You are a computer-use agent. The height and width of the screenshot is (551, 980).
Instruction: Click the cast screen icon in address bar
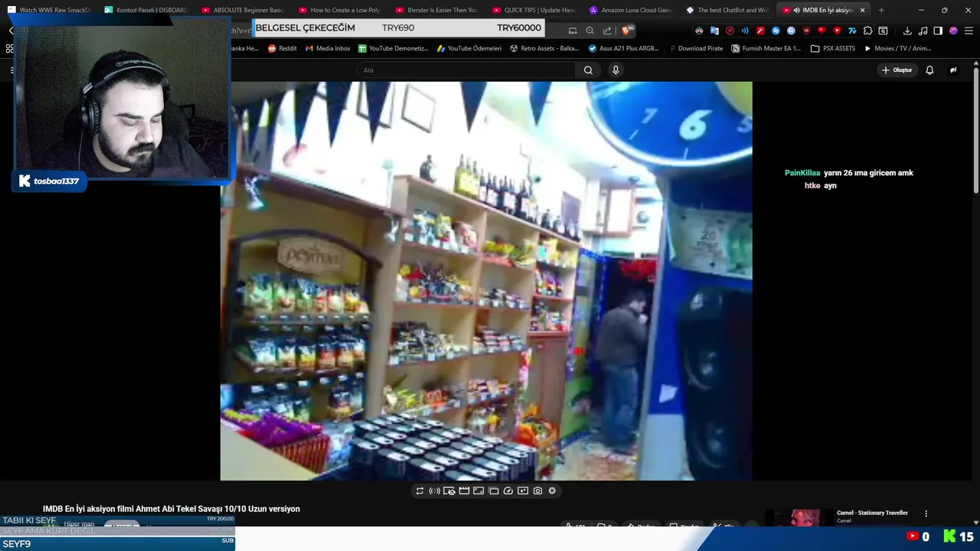(x=572, y=31)
